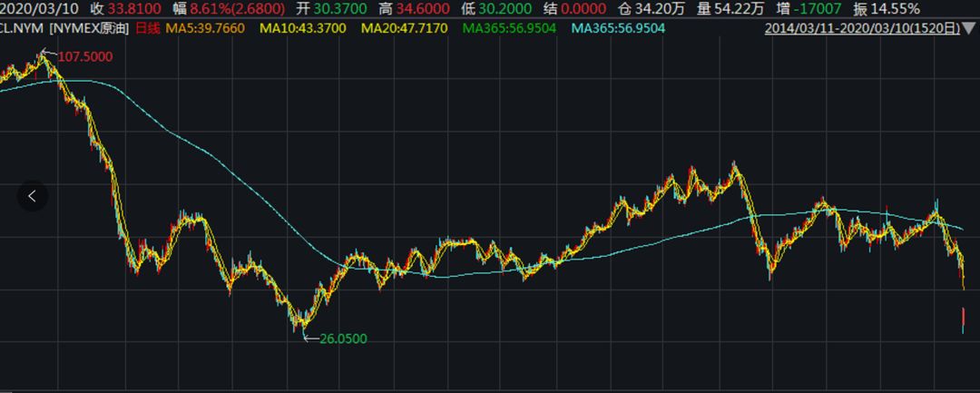Click the volume value 54.22万
This screenshot has height=393, width=980.
tap(738, 9)
